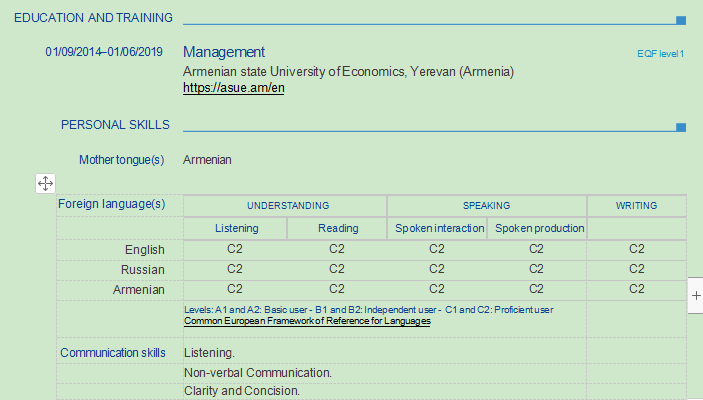Screen dimensions: 703x400
Task: Select the Spoken interaction column header
Action: (x=436, y=229)
